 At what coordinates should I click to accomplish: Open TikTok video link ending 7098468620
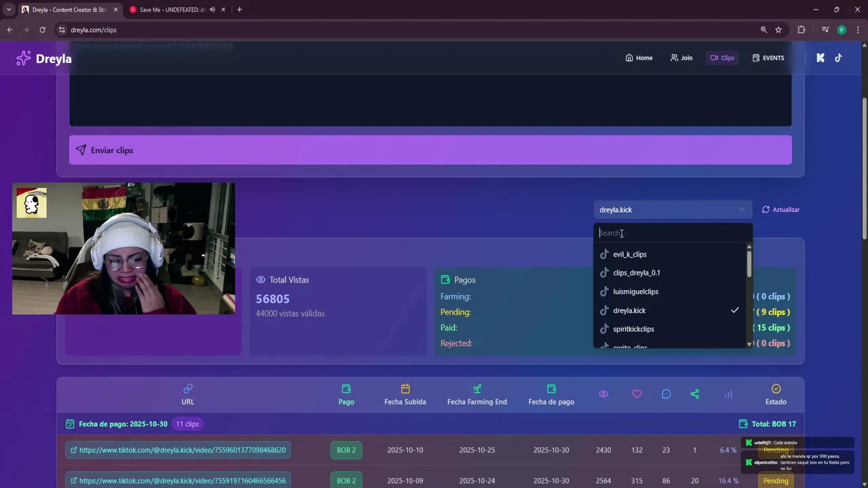[178, 450]
